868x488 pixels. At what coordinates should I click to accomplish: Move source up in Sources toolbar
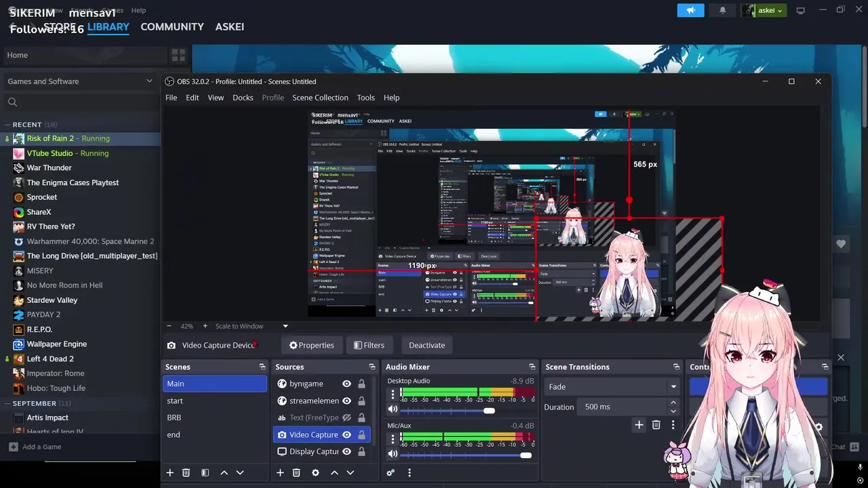click(x=334, y=472)
